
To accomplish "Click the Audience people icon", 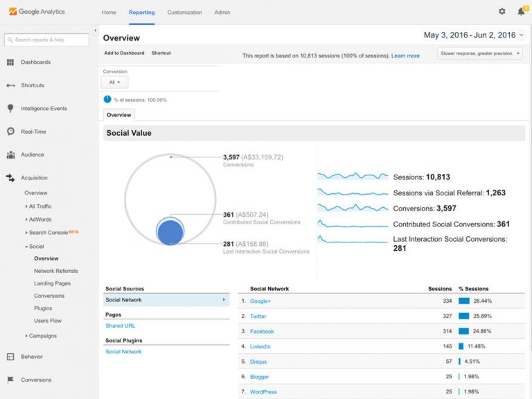I will (10, 155).
